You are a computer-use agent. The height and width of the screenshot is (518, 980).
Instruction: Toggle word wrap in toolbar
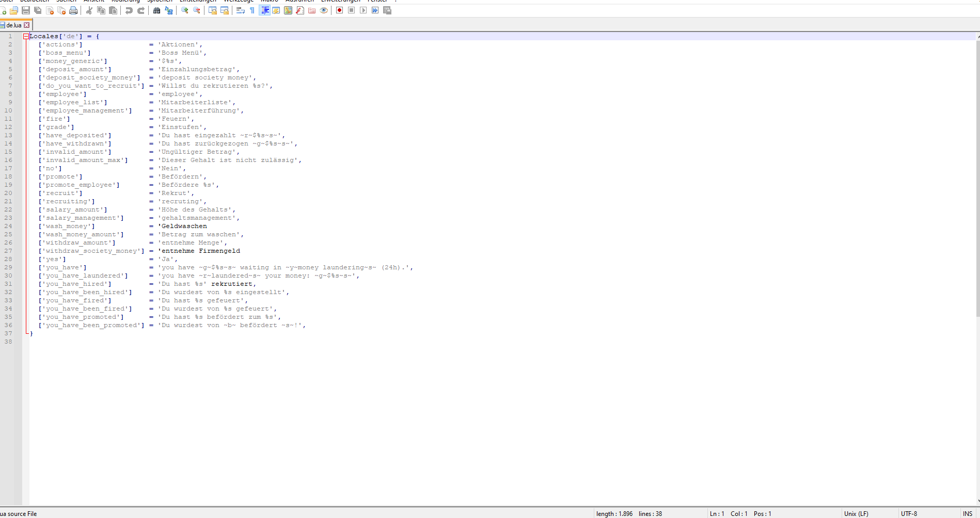click(x=241, y=10)
